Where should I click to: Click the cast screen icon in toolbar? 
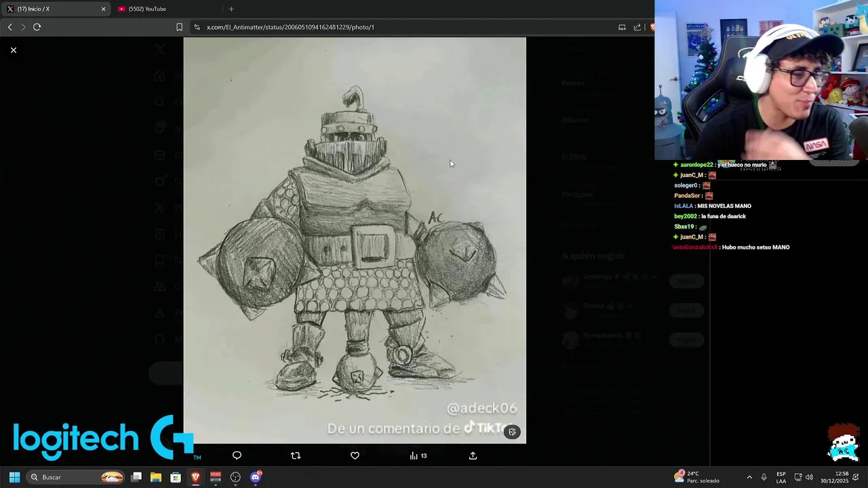pos(622,27)
